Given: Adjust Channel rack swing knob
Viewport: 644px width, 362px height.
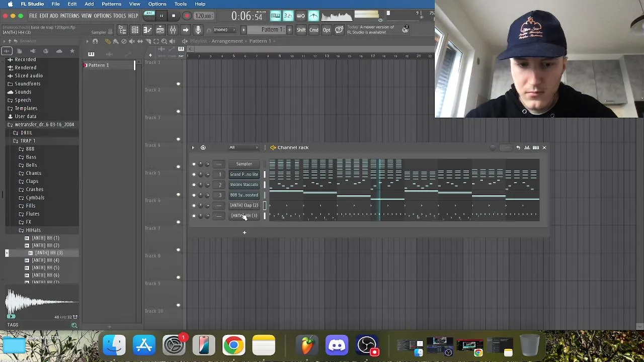Looking at the screenshot, I should (x=493, y=147).
